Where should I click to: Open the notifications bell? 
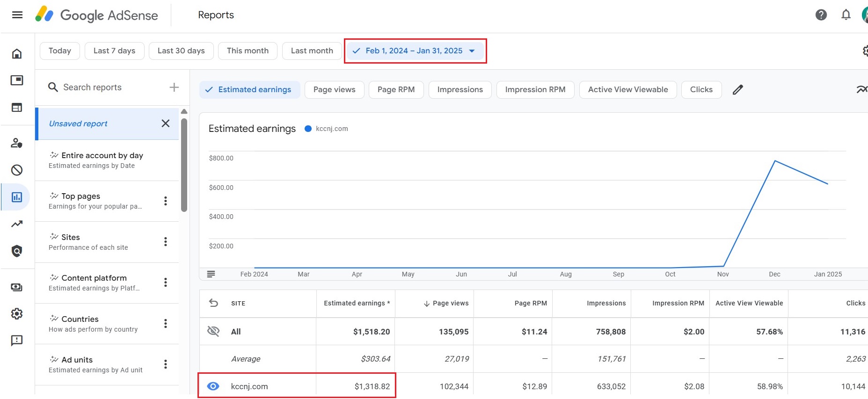[846, 15]
